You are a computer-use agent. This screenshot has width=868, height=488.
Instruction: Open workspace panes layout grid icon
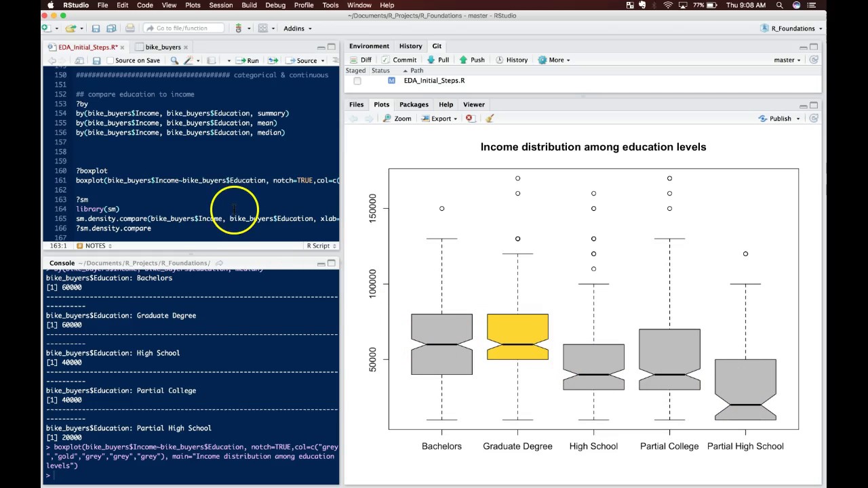point(263,28)
